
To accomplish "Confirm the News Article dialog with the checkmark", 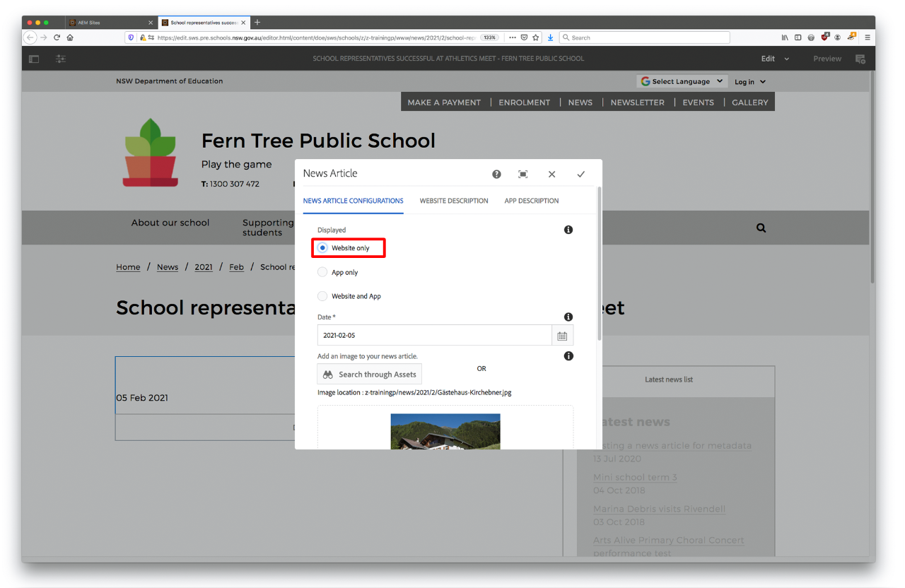I will 581,174.
